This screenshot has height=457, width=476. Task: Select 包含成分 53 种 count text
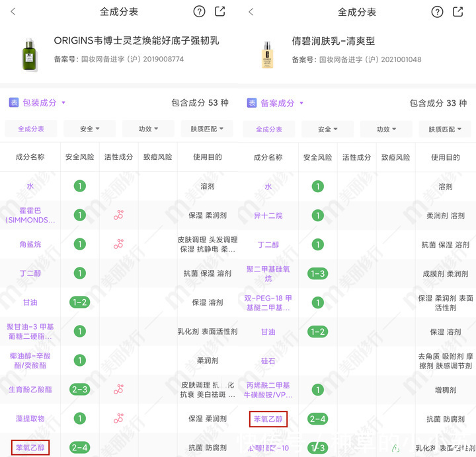[x=200, y=103]
